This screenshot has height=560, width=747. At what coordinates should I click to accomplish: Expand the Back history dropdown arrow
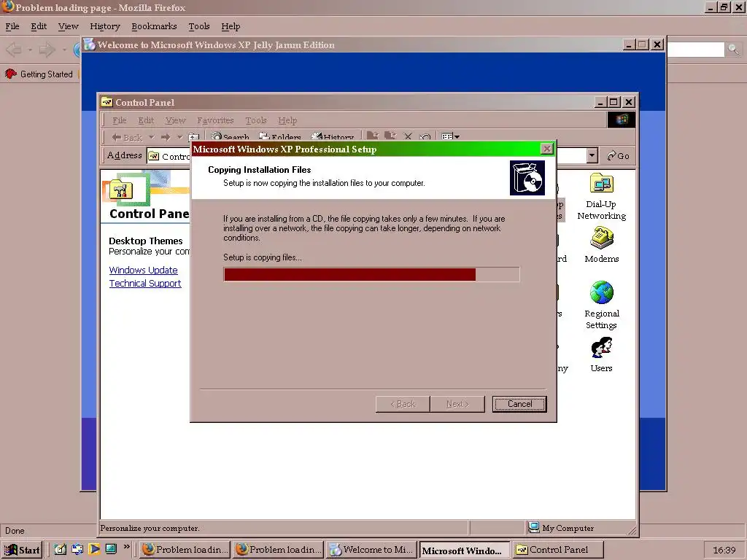(152, 137)
